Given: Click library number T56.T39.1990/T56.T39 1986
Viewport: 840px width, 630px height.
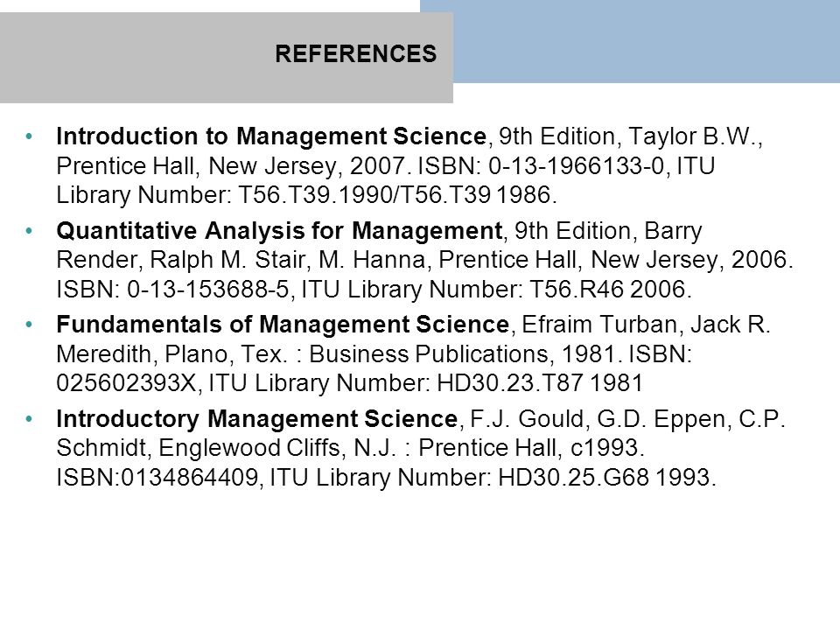Looking at the screenshot, I should 395,195.
